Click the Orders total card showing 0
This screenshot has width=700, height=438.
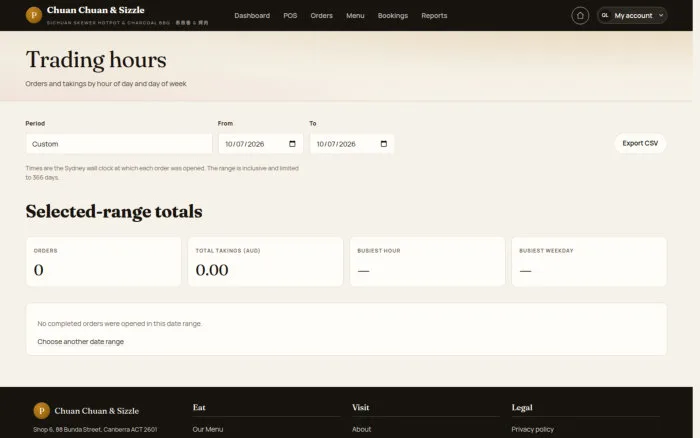click(x=104, y=262)
